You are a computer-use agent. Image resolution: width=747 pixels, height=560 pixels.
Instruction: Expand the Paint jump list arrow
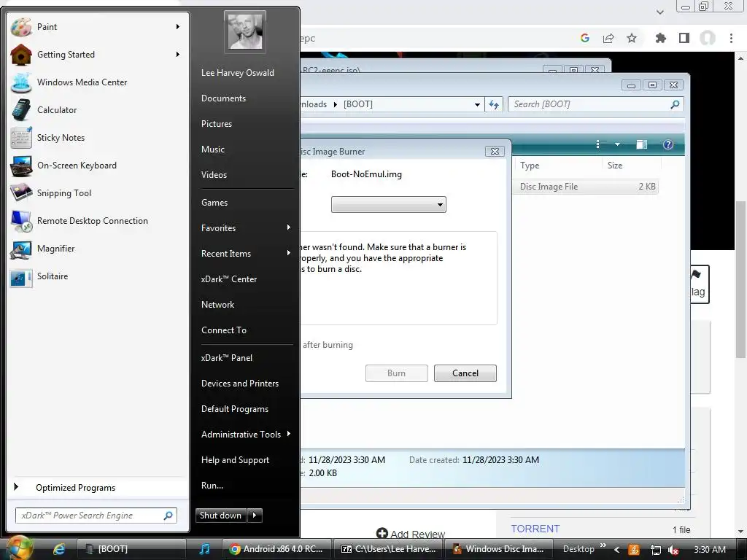click(x=178, y=27)
